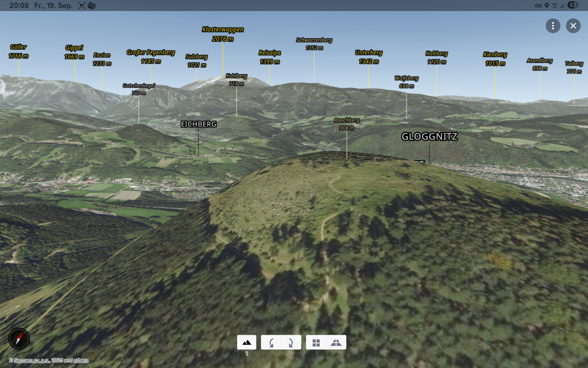Rotate view counter-clockwise with left arrow
588x368 pixels.
pos(271,342)
